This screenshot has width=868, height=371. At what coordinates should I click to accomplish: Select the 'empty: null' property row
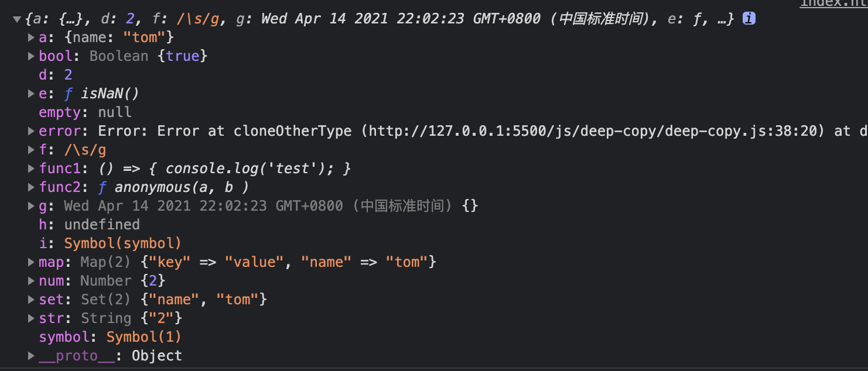coord(85,112)
